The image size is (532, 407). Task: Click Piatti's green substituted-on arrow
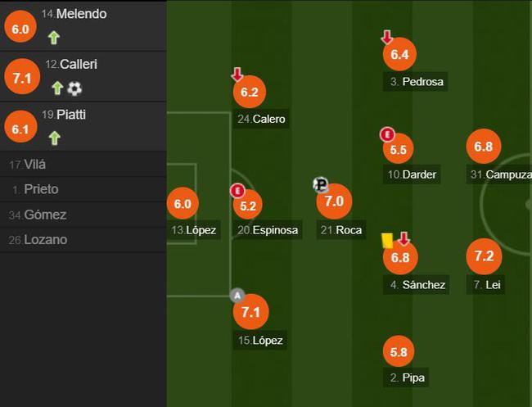point(54,138)
